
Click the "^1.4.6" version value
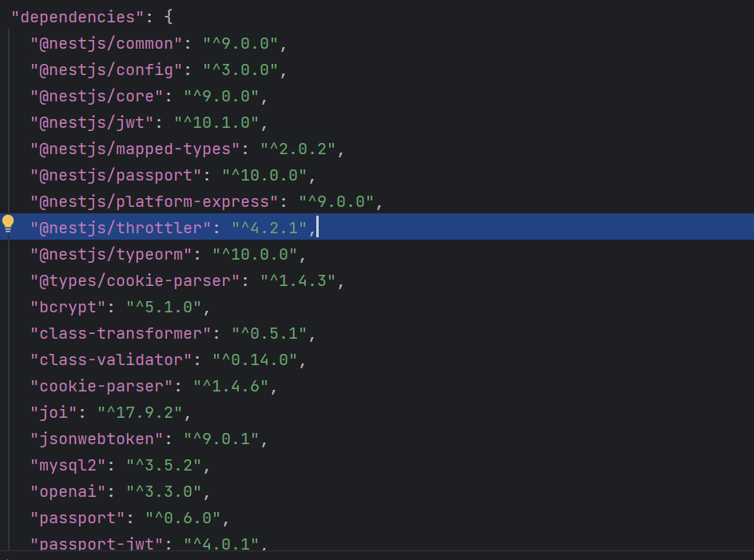[231, 387]
